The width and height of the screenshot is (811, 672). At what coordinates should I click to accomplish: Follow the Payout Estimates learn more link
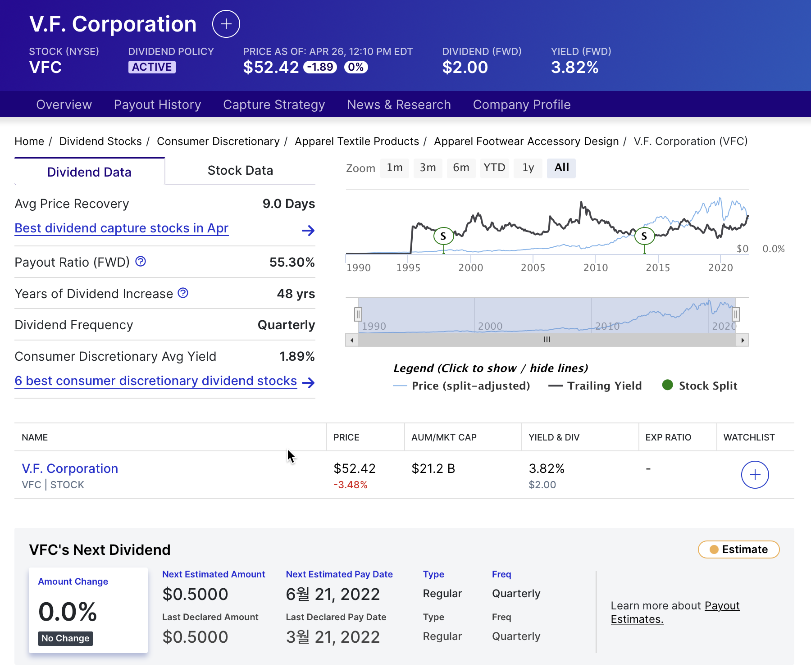click(722, 606)
